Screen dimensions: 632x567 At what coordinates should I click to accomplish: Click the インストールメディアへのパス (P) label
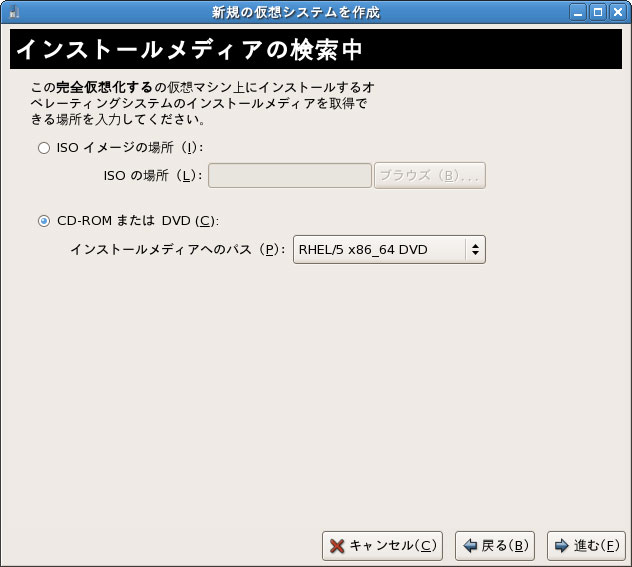tap(177, 249)
